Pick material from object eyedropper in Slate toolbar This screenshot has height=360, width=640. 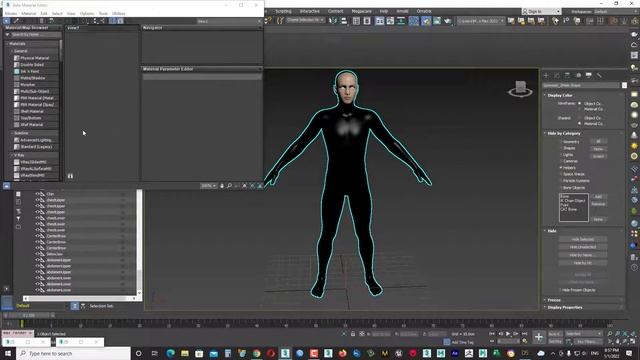coord(16,20)
